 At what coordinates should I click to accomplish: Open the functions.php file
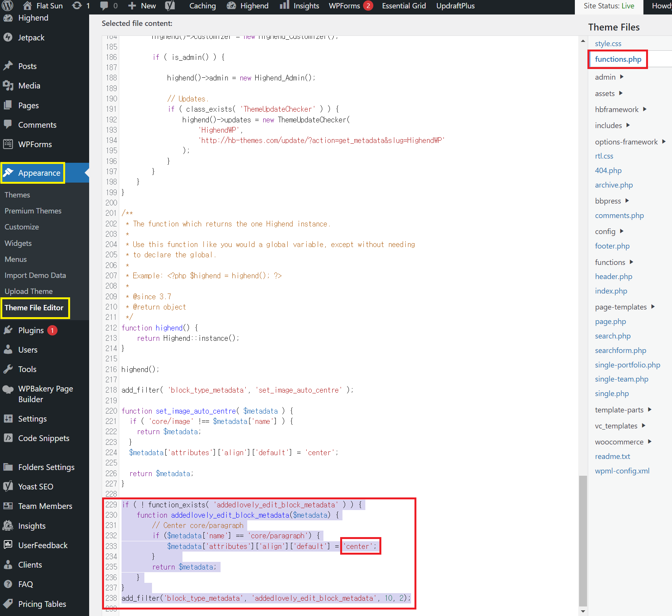tap(618, 59)
